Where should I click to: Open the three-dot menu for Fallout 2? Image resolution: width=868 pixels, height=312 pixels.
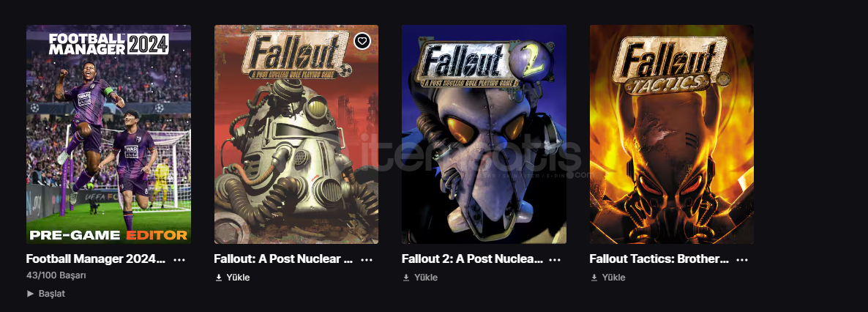555,259
